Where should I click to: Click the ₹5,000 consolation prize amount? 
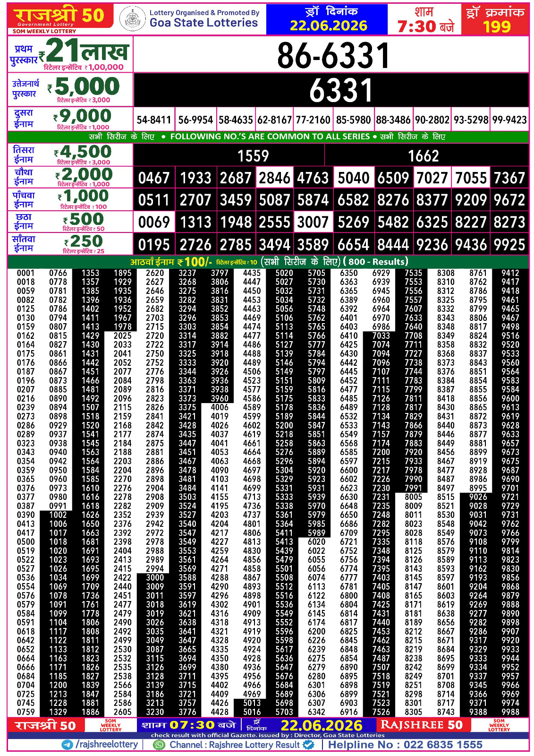[x=84, y=86]
